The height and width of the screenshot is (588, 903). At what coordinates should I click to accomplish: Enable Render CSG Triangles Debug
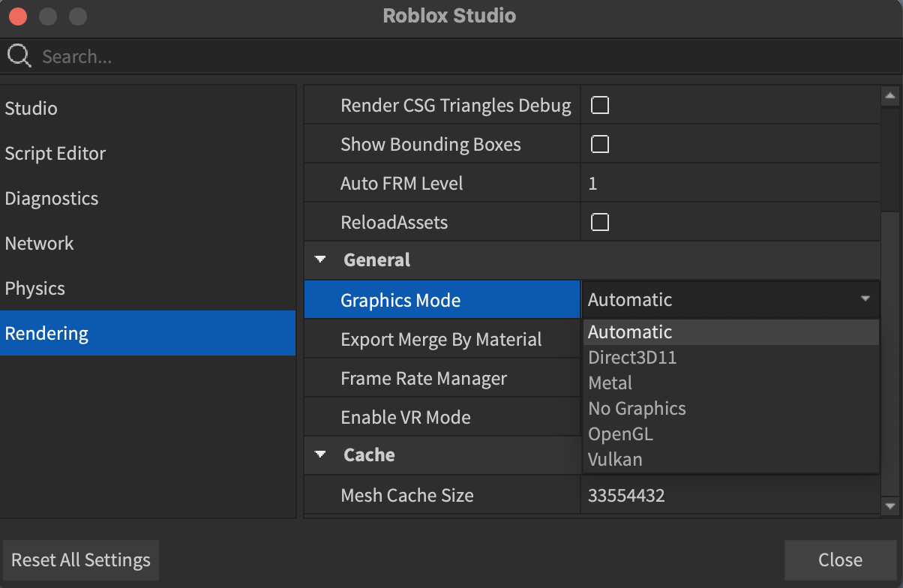pyautogui.click(x=599, y=105)
